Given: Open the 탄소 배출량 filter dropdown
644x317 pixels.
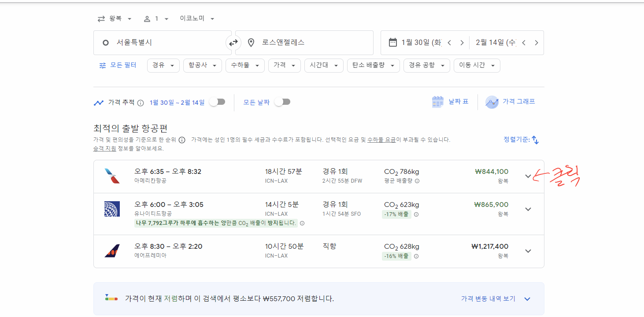Looking at the screenshot, I should tap(373, 65).
